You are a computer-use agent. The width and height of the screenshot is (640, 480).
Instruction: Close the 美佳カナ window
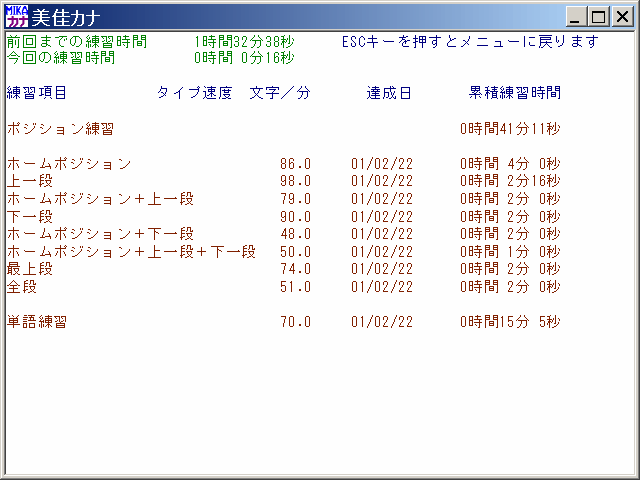click(623, 16)
